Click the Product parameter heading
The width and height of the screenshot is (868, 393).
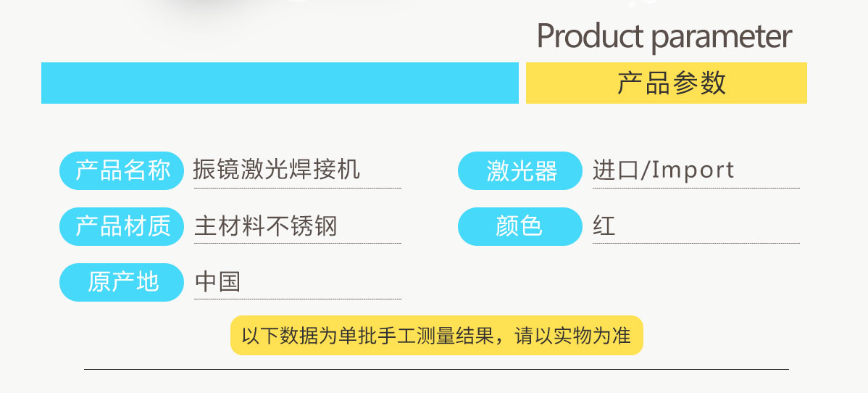tap(664, 36)
